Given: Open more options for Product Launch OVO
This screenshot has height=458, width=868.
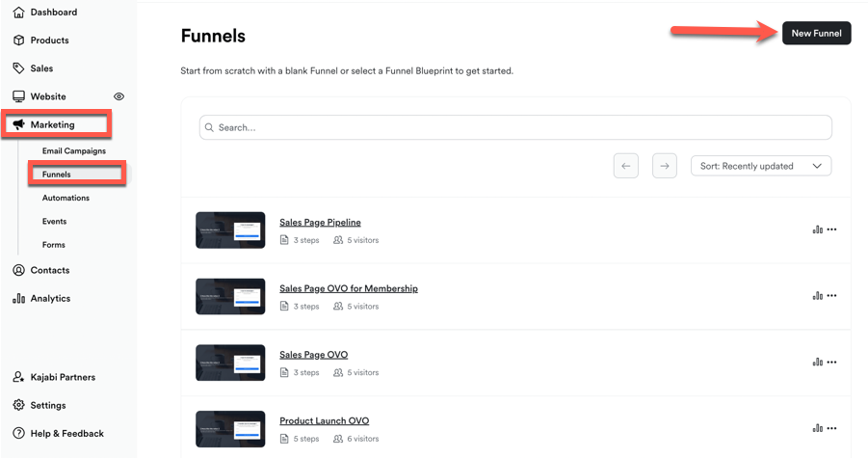Looking at the screenshot, I should click(x=831, y=428).
